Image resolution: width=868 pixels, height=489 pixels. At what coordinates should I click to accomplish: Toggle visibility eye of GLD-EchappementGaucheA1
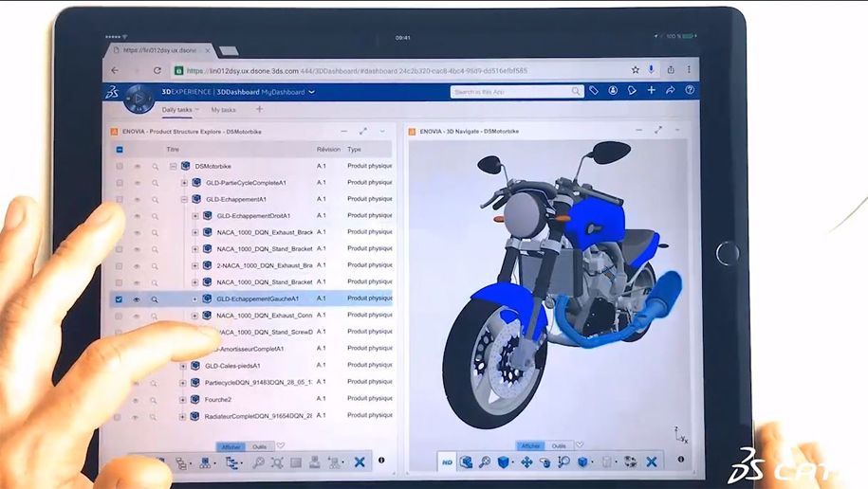(137, 299)
